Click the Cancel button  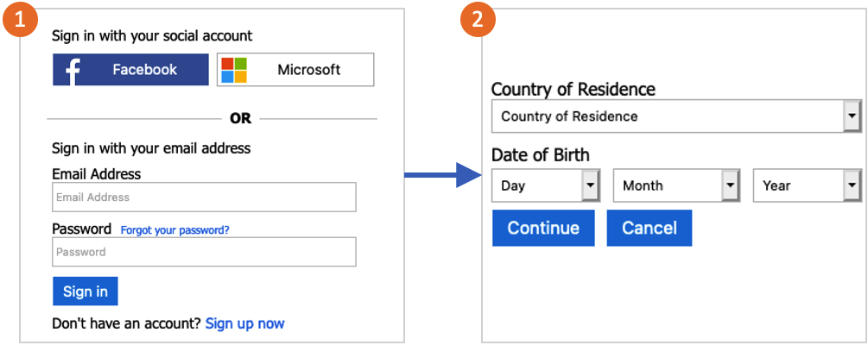tap(649, 228)
